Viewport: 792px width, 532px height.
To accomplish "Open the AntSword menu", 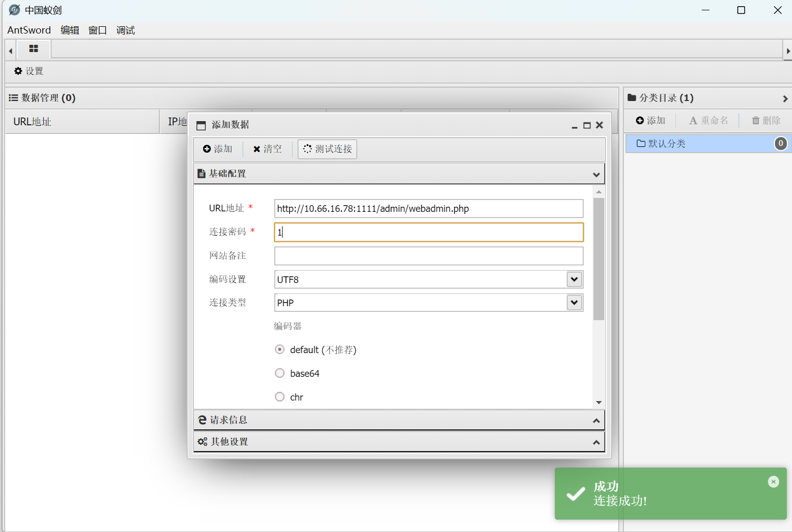I will pos(29,30).
